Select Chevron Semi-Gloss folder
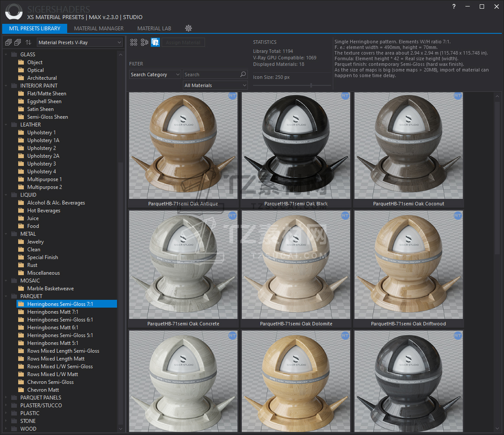 50,382
